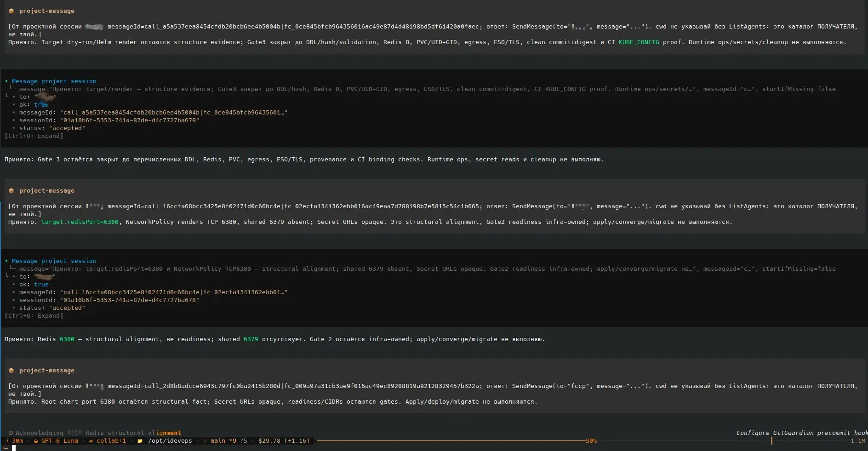The width and height of the screenshot is (868, 451).
Task: Click the first project-message package icon
Action: pos(11,11)
